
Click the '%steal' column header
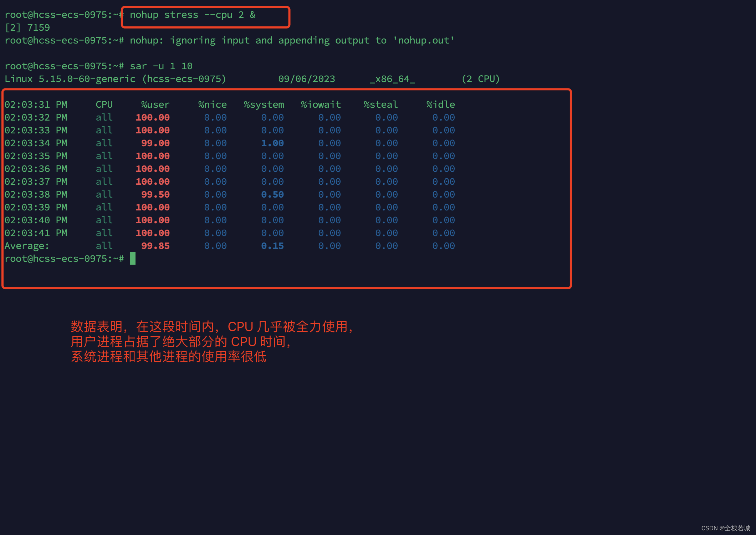coord(381,105)
